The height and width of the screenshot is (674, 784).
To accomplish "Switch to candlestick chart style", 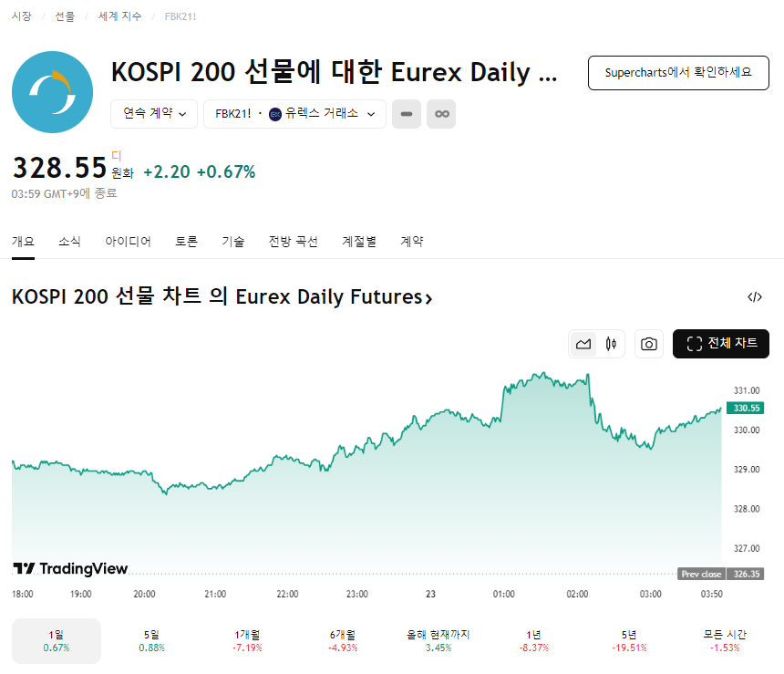I will coord(611,344).
